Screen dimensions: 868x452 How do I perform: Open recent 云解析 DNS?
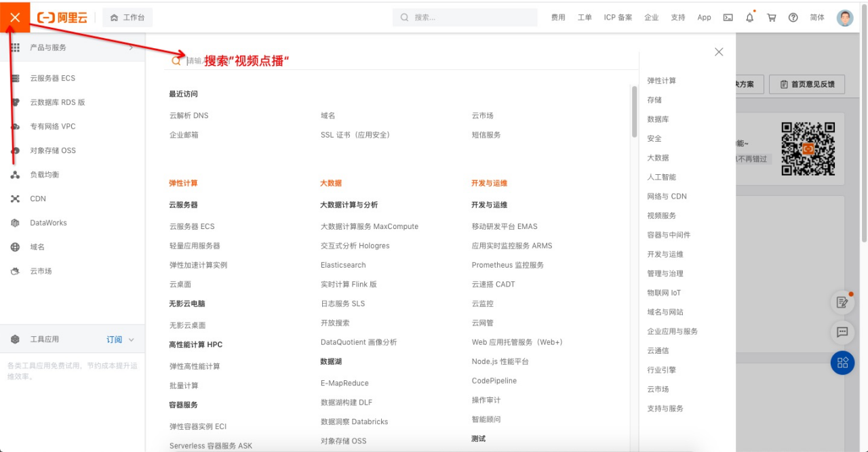coord(189,116)
